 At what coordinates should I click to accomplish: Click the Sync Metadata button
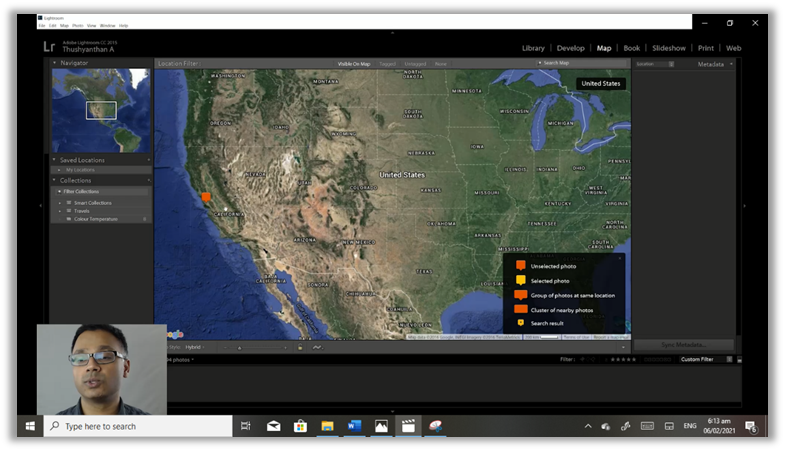tap(684, 345)
